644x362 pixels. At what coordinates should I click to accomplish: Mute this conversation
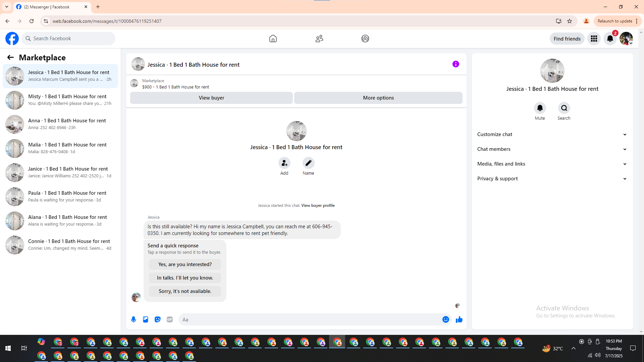(540, 108)
